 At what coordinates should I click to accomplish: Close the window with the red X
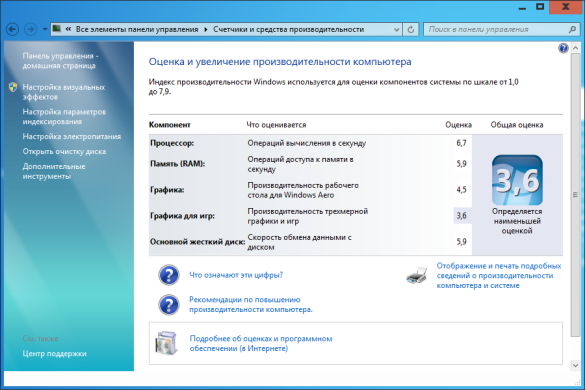click(x=566, y=7)
